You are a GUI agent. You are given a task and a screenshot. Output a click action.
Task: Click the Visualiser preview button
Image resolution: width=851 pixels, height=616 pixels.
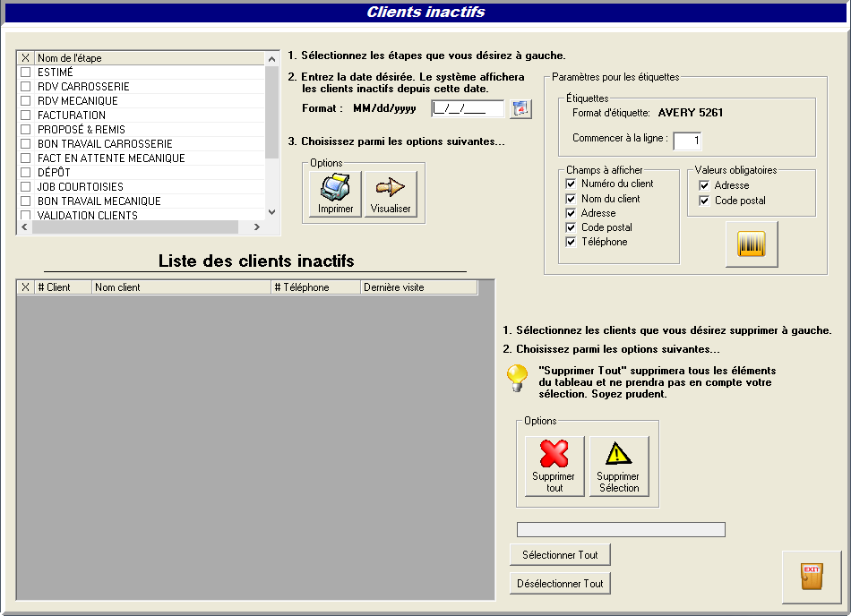click(391, 194)
